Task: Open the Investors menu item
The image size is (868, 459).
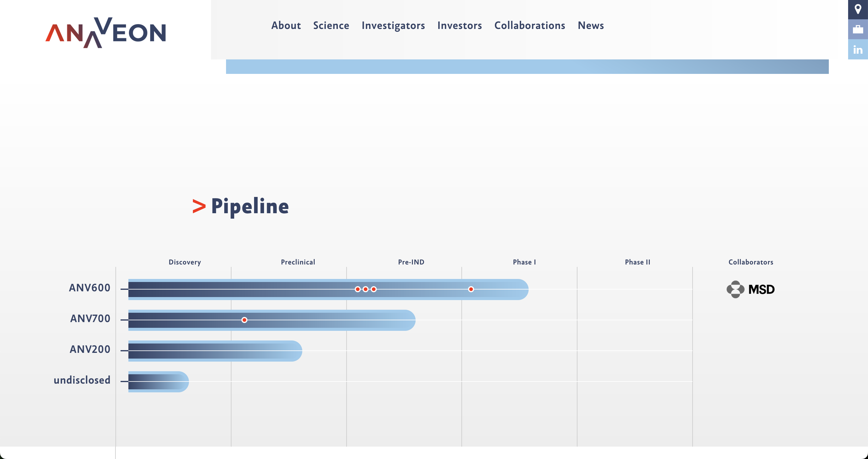Action: (x=460, y=25)
